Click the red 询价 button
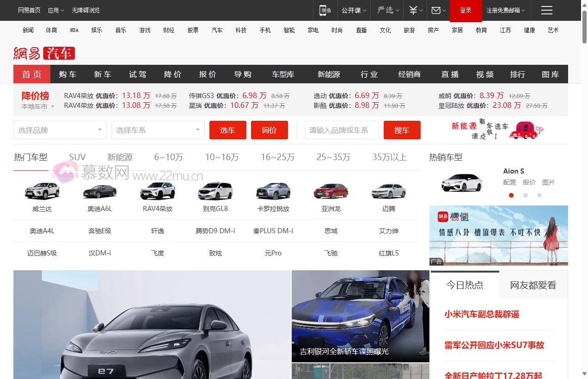Viewport: 588px width, 379px height. pyautogui.click(x=269, y=130)
